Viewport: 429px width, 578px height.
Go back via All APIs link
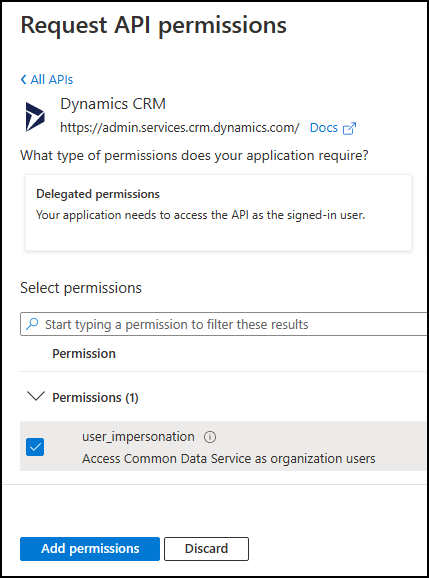tap(47, 80)
